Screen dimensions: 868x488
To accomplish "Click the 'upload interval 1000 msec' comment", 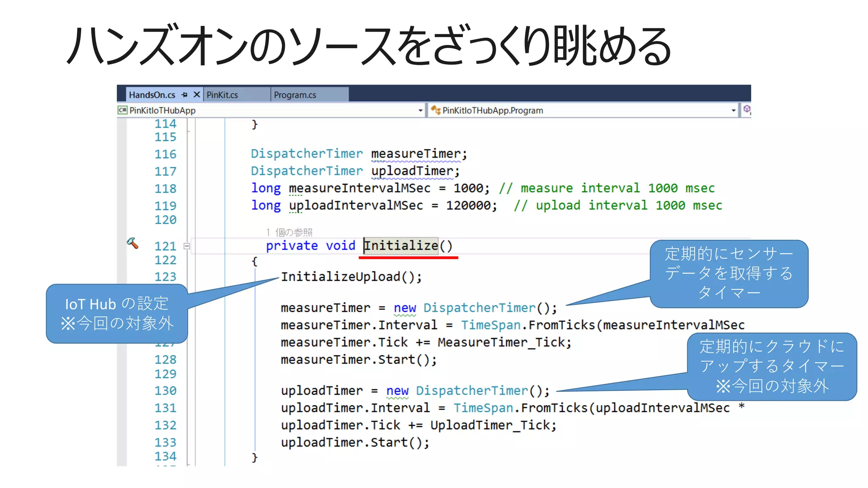I will tap(618, 205).
